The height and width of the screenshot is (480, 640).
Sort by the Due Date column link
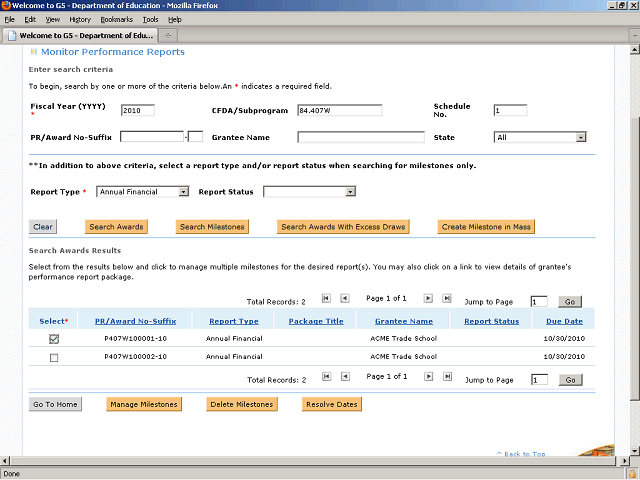564,321
